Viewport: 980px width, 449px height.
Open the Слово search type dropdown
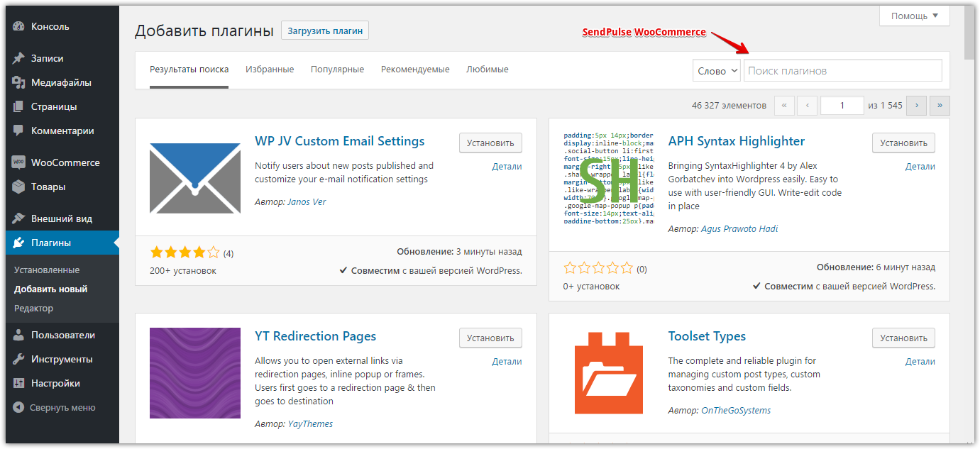click(x=717, y=70)
